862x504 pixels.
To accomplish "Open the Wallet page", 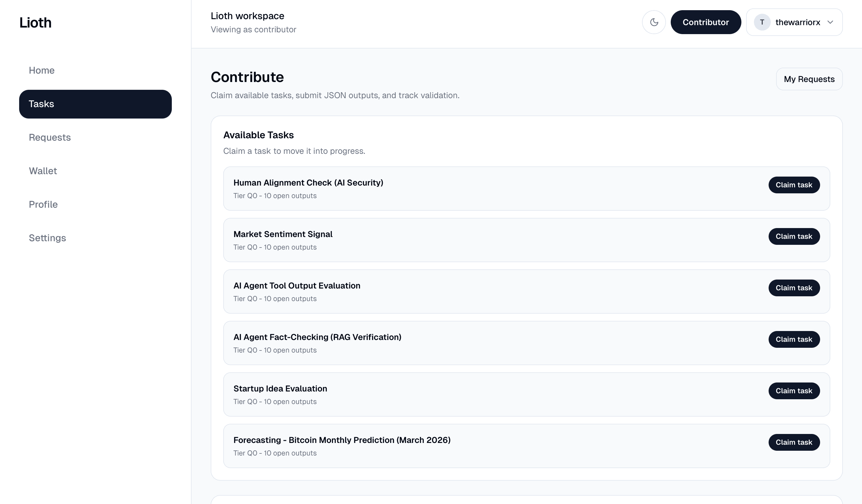I will click(43, 171).
